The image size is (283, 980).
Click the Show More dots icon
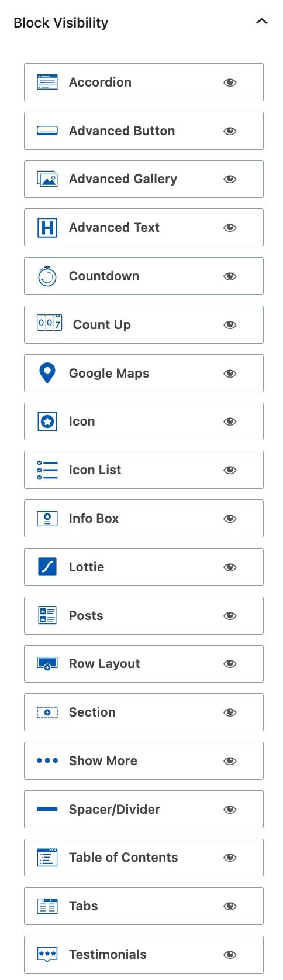47,760
